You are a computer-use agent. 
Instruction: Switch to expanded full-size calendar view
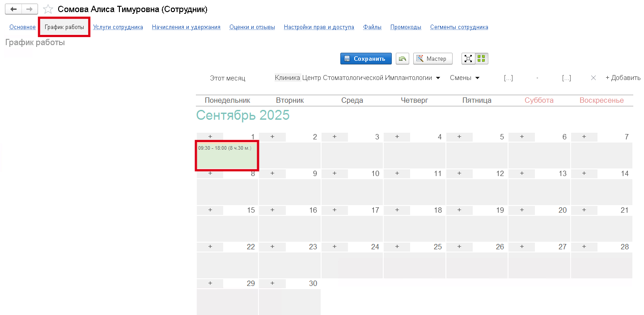click(468, 59)
